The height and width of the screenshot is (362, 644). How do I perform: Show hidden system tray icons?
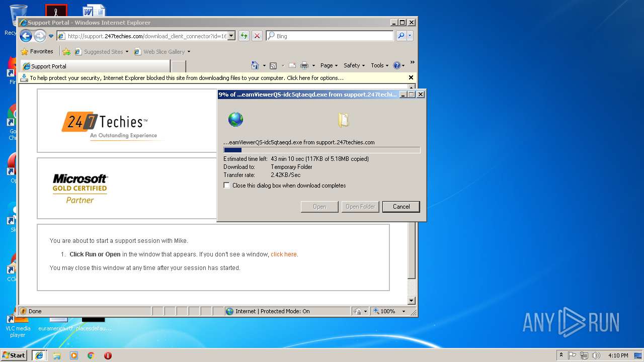[x=561, y=355]
